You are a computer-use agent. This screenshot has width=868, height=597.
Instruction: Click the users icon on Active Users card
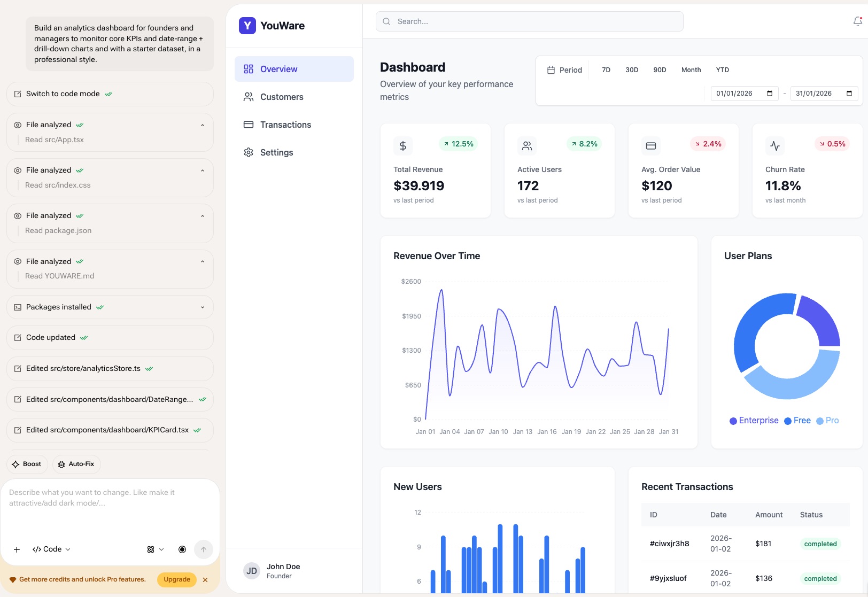(x=527, y=146)
